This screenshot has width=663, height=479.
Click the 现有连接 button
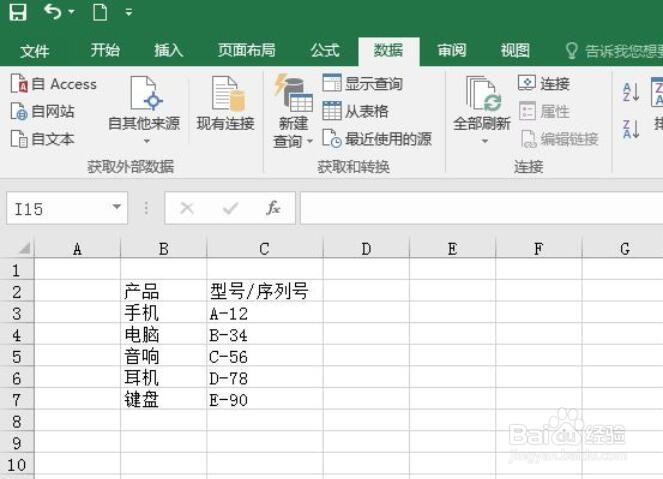(226, 104)
